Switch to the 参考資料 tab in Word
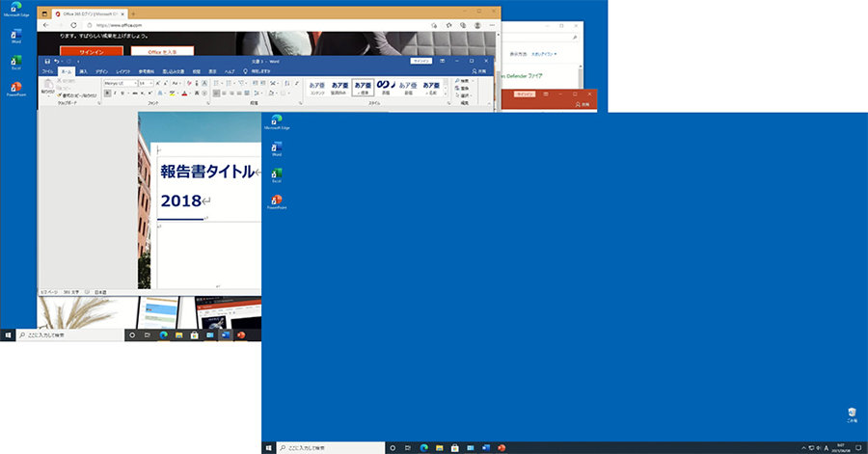 coord(147,71)
